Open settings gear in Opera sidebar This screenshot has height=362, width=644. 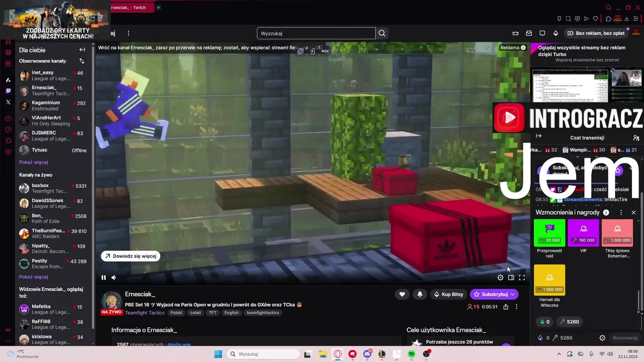pyautogui.click(x=8, y=152)
